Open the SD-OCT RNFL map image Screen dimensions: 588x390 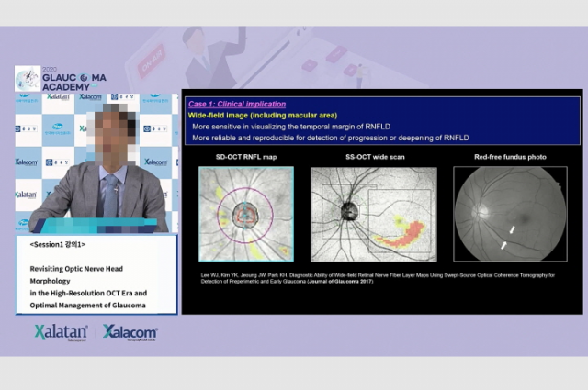tap(245, 215)
